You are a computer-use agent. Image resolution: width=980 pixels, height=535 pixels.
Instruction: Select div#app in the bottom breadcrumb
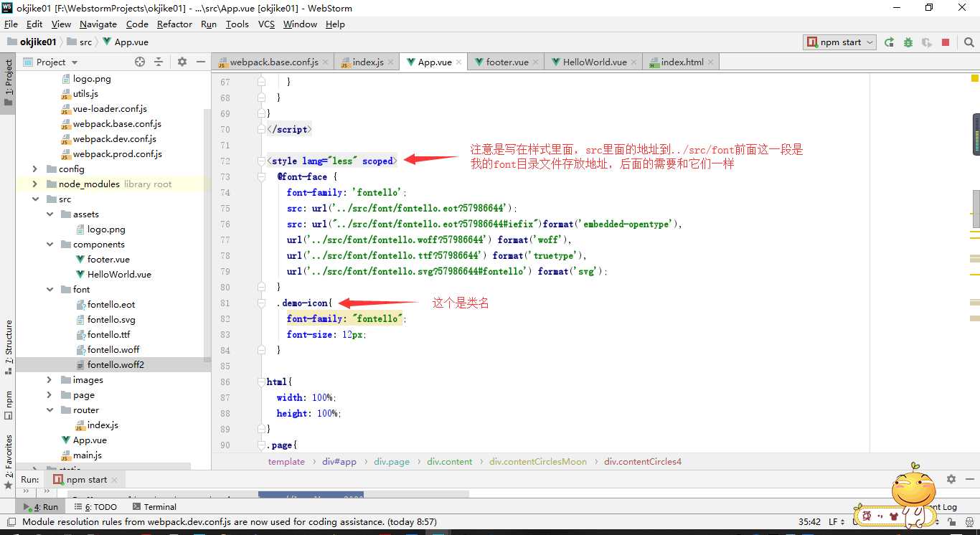click(x=339, y=462)
